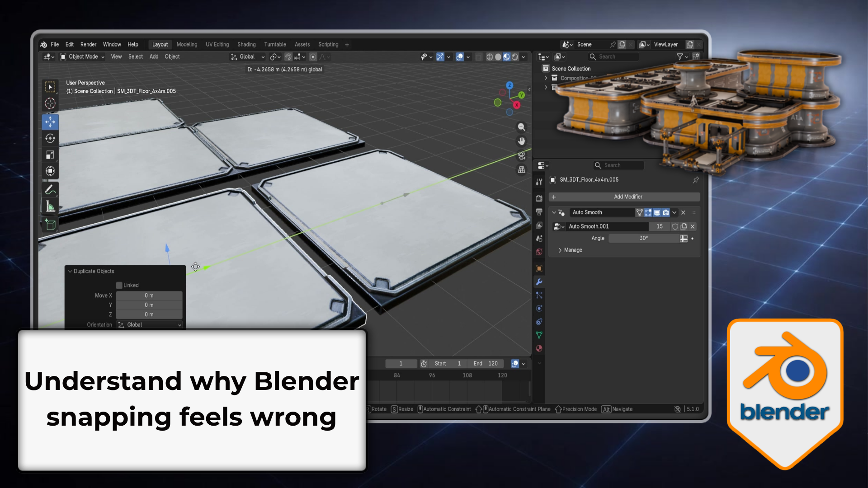Open the Modifiers wrench properties tab
The height and width of the screenshot is (488, 868).
click(539, 282)
